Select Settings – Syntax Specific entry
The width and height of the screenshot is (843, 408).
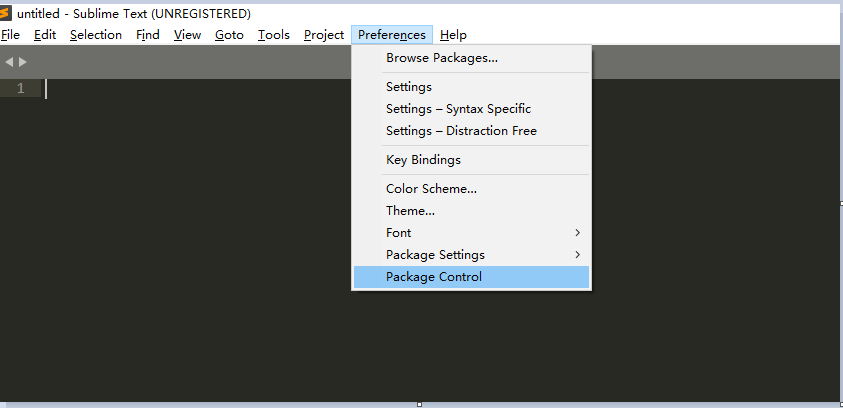coord(458,109)
